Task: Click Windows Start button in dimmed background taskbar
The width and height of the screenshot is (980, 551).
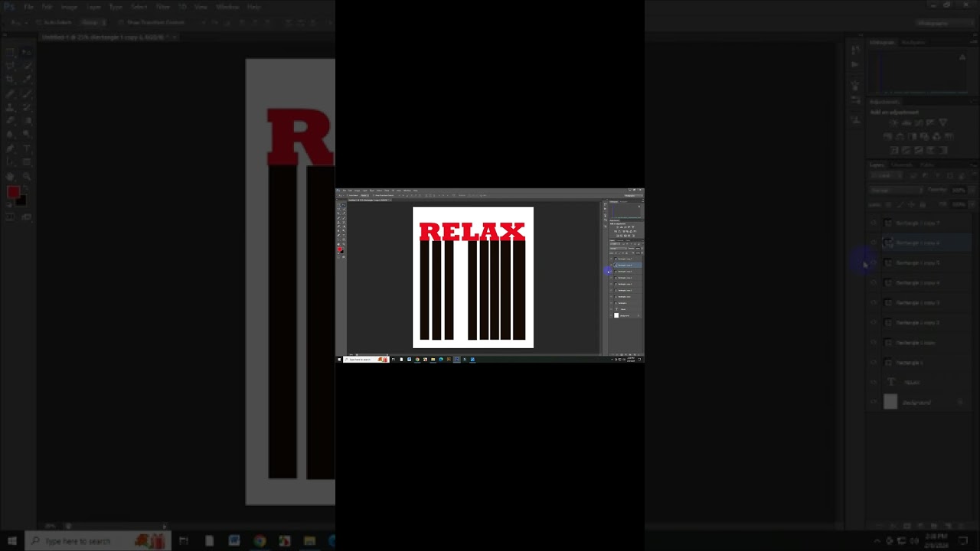Action: pos(11,541)
